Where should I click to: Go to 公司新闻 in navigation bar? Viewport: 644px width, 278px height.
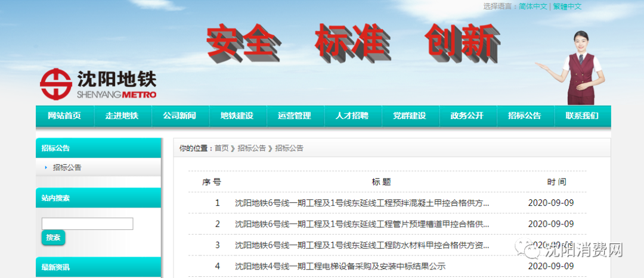[x=179, y=116]
